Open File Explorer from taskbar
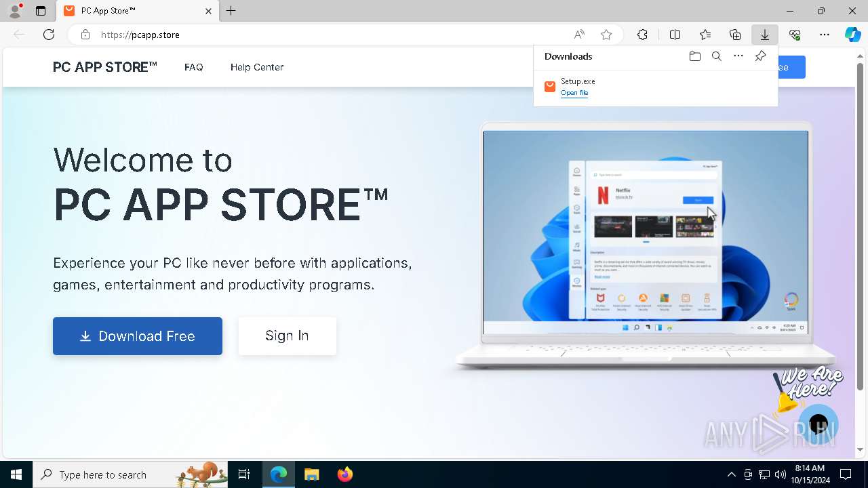The height and width of the screenshot is (488, 868). pyautogui.click(x=311, y=474)
